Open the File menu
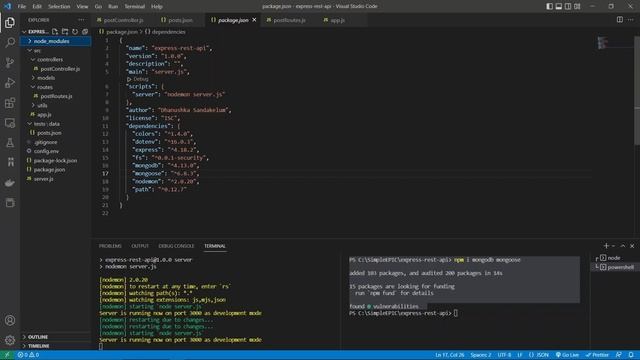 pos(22,6)
